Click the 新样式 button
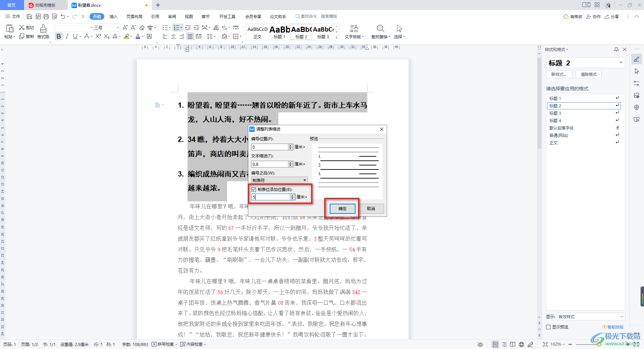 [x=559, y=74]
